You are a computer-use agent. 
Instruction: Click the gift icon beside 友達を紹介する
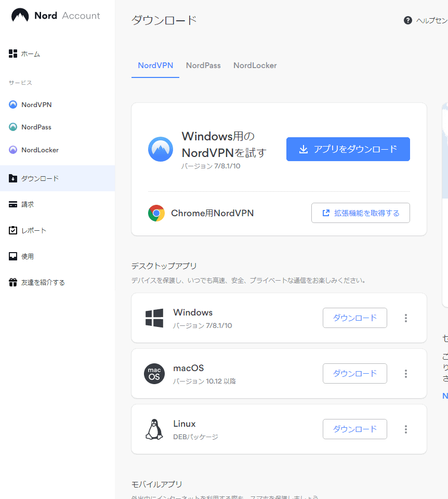coord(13,282)
